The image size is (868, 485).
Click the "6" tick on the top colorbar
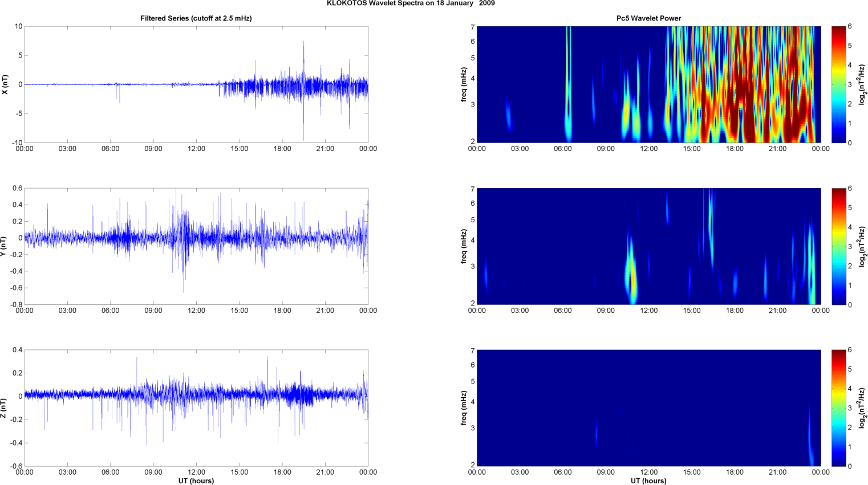(x=850, y=26)
